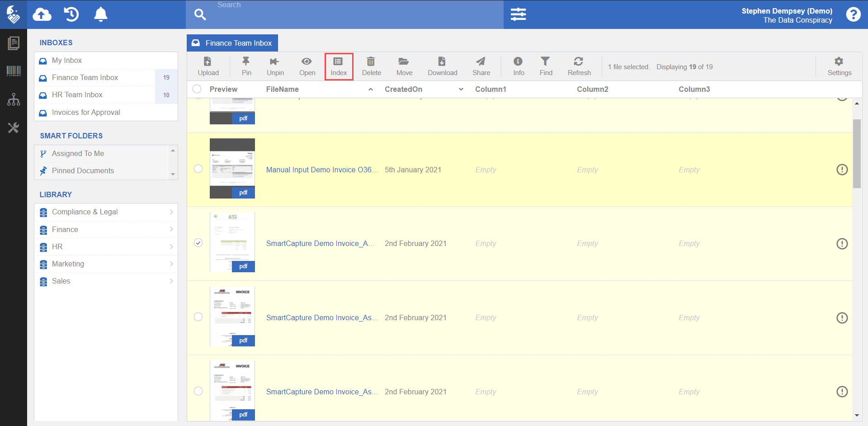Screen dimensions: 868x426
Task: Click the list scroll-up arrow
Action: (857, 104)
